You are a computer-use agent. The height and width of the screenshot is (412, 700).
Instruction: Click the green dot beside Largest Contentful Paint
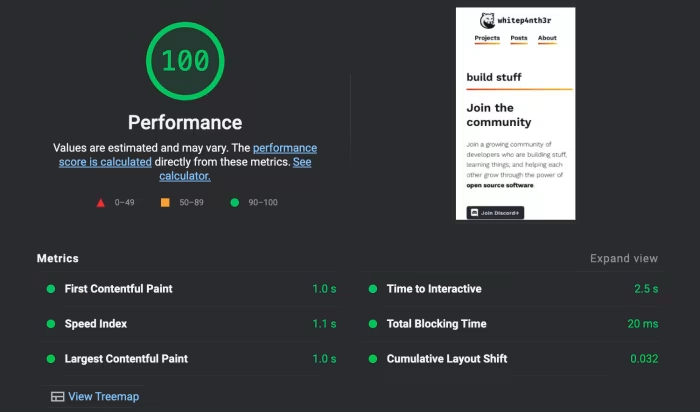click(x=51, y=359)
